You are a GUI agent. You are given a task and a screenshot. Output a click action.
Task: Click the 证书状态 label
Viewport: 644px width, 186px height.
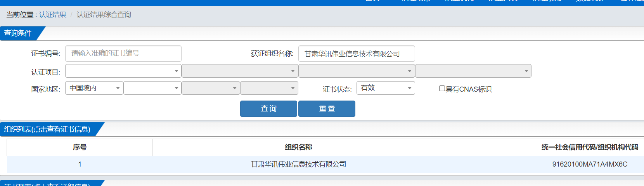tap(337, 89)
